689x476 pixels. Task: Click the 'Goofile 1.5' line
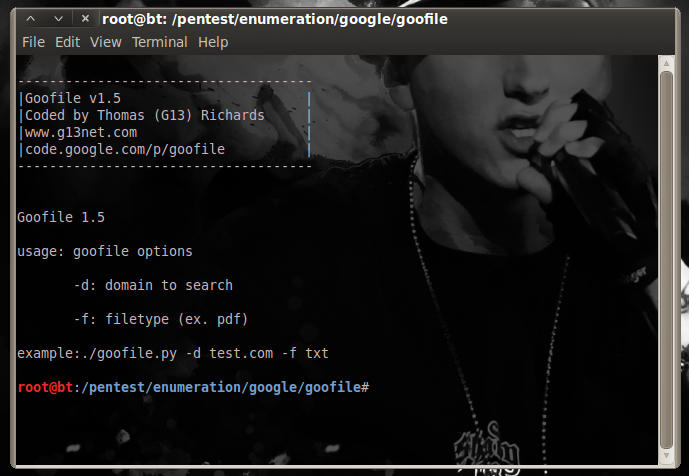(61, 217)
